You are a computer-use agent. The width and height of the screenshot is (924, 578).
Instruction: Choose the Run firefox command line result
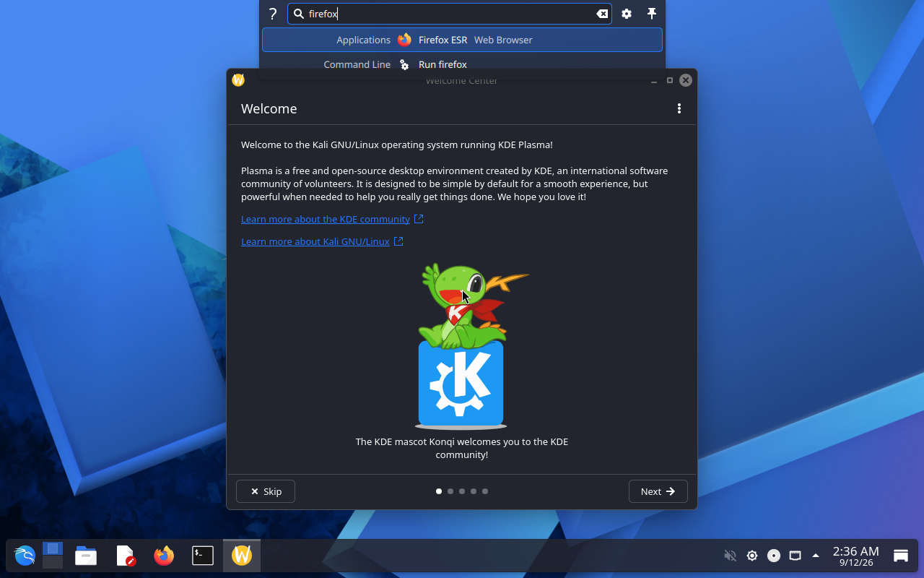pos(462,64)
